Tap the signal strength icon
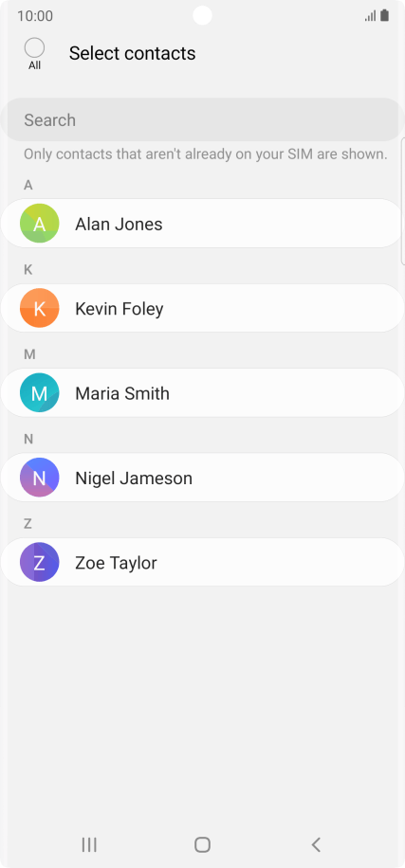Image resolution: width=405 pixels, height=868 pixels. (x=370, y=16)
